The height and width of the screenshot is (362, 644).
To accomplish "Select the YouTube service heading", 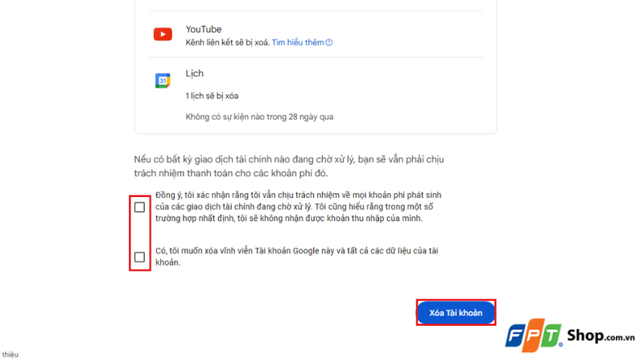I will pyautogui.click(x=204, y=30).
